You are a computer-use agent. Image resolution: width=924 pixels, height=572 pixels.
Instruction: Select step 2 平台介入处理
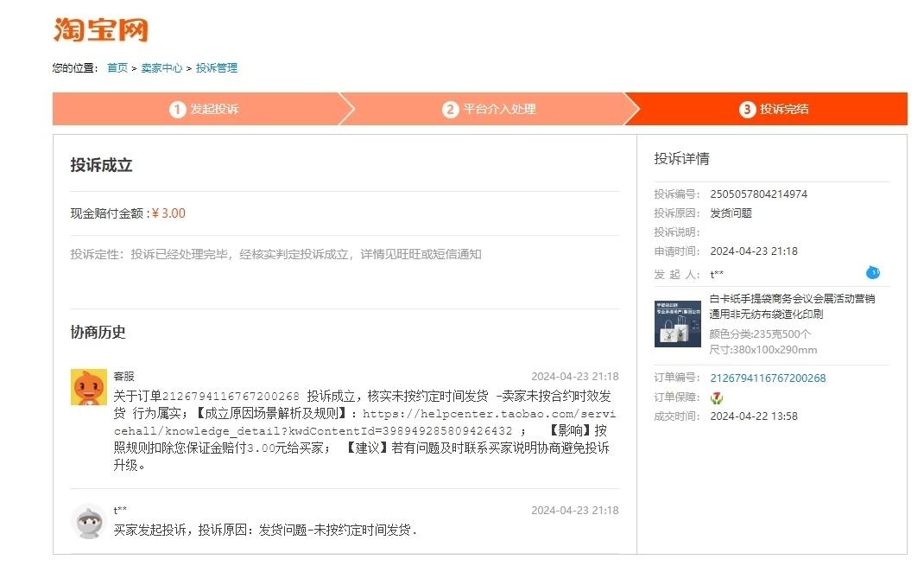click(x=489, y=109)
